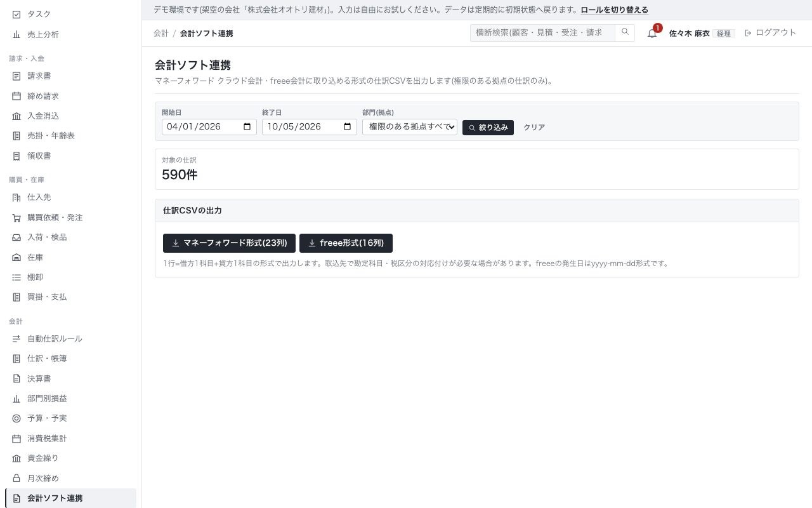812x508 pixels.
Task: Click the 経理 role badge
Action: pos(724,34)
